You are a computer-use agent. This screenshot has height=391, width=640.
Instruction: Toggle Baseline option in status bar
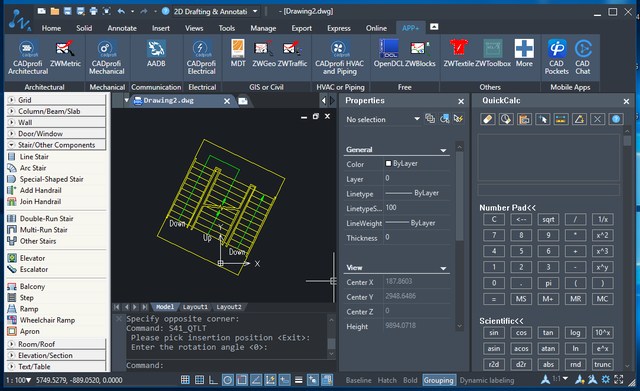point(358,380)
